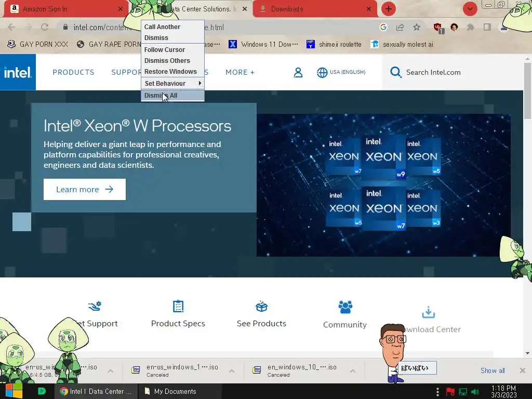The height and width of the screenshot is (399, 532).
Task: Click the Google icon in the address bar
Action: click(x=383, y=27)
